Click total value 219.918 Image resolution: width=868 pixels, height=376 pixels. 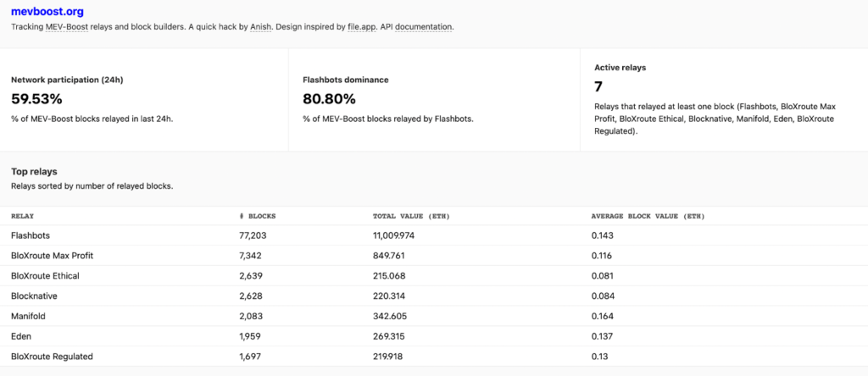pos(388,357)
